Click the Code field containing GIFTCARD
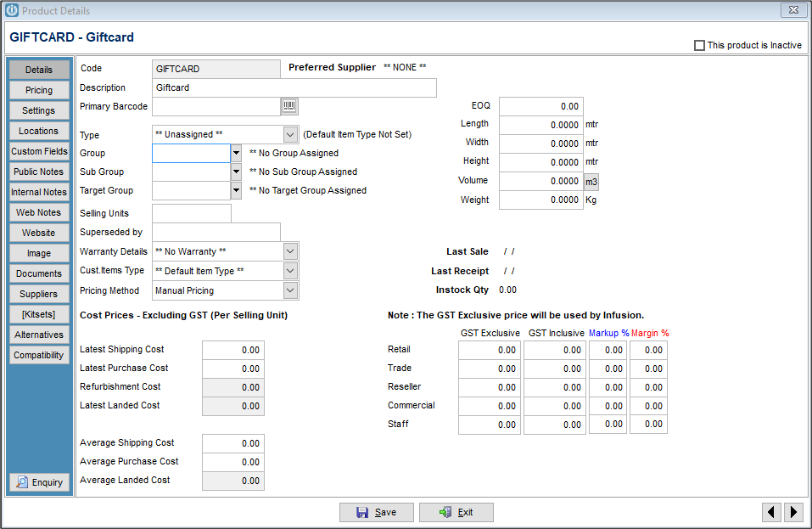This screenshot has width=812, height=529. click(x=216, y=69)
